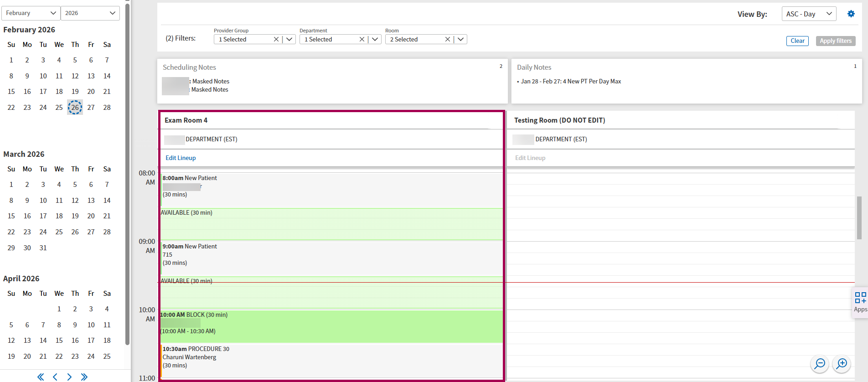Click the calendar sidebar scrollbar
Viewport: 868px width, 382px height.
tap(128, 173)
